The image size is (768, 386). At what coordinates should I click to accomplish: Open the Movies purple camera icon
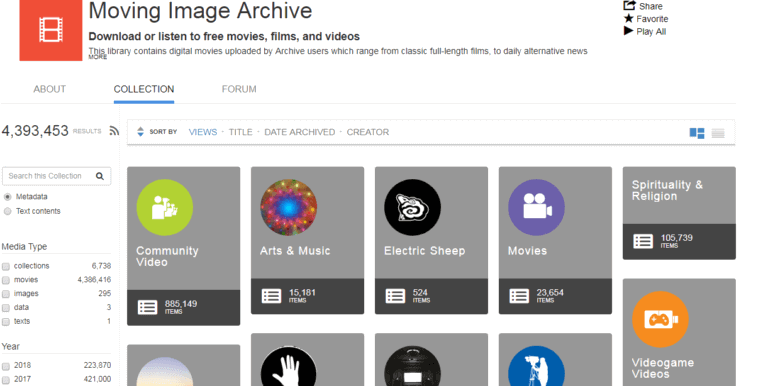[x=536, y=207]
